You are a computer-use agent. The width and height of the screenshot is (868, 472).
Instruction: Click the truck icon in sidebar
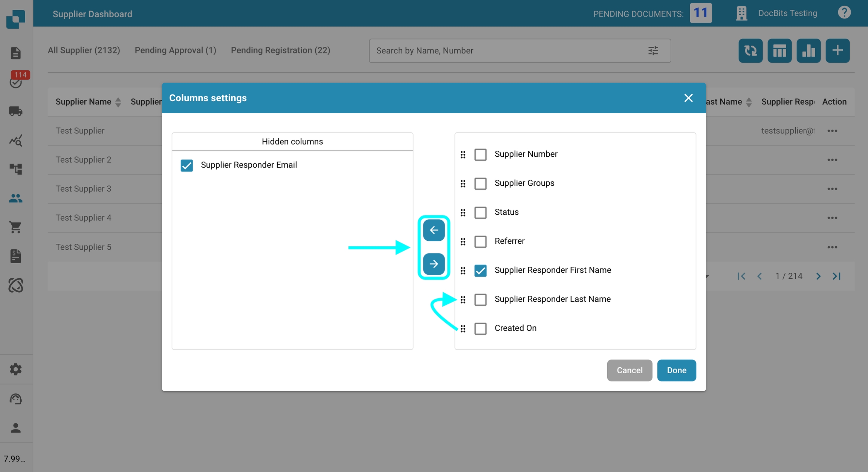[16, 111]
